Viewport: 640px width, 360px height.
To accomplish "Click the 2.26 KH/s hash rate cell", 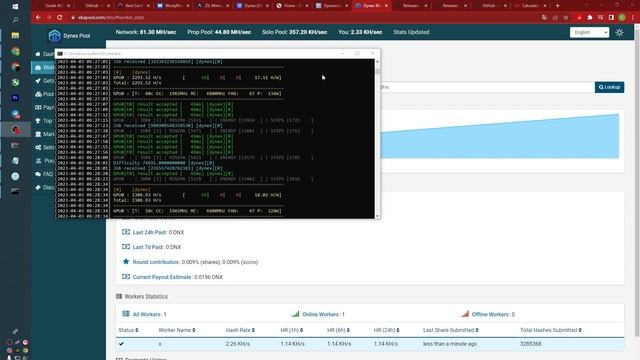I will (238, 344).
